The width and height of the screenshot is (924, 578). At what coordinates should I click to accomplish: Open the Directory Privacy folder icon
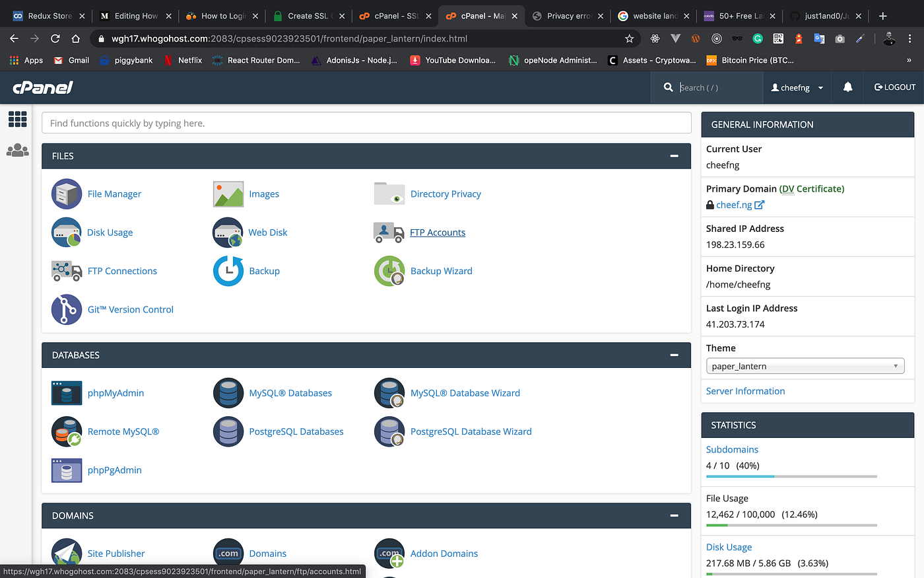pyautogui.click(x=389, y=194)
